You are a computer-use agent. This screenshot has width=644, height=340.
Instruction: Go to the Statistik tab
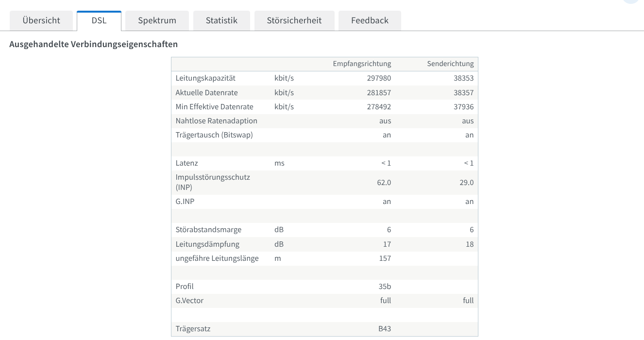pos(221,20)
